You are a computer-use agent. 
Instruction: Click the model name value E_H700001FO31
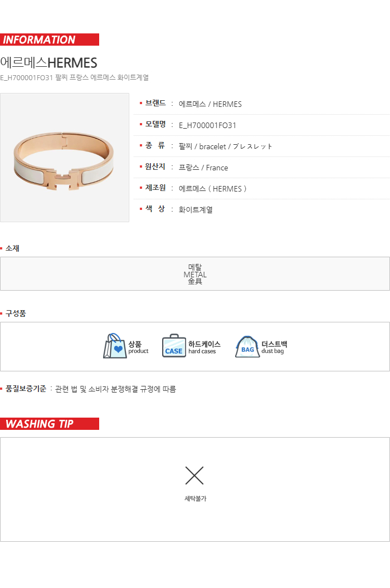coord(208,125)
